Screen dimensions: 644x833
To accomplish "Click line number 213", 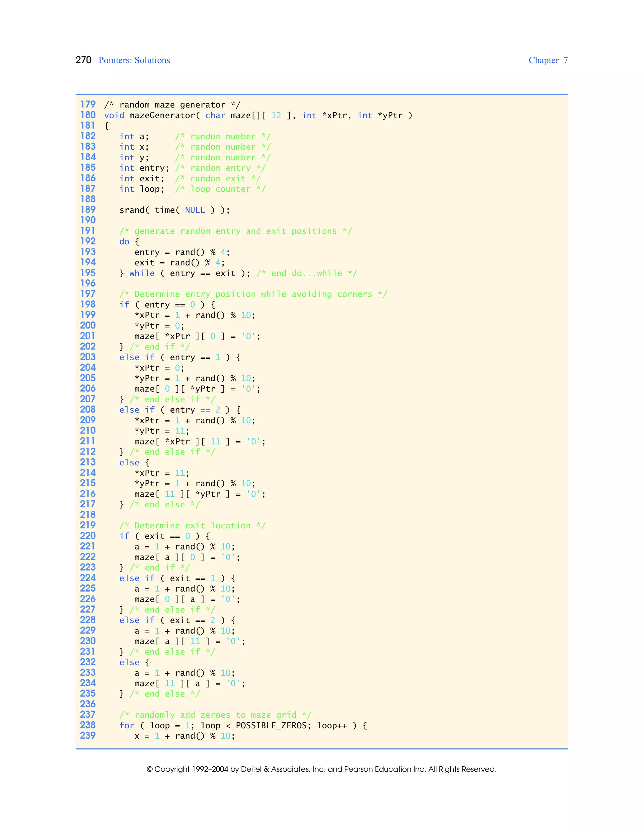I will (x=88, y=462).
